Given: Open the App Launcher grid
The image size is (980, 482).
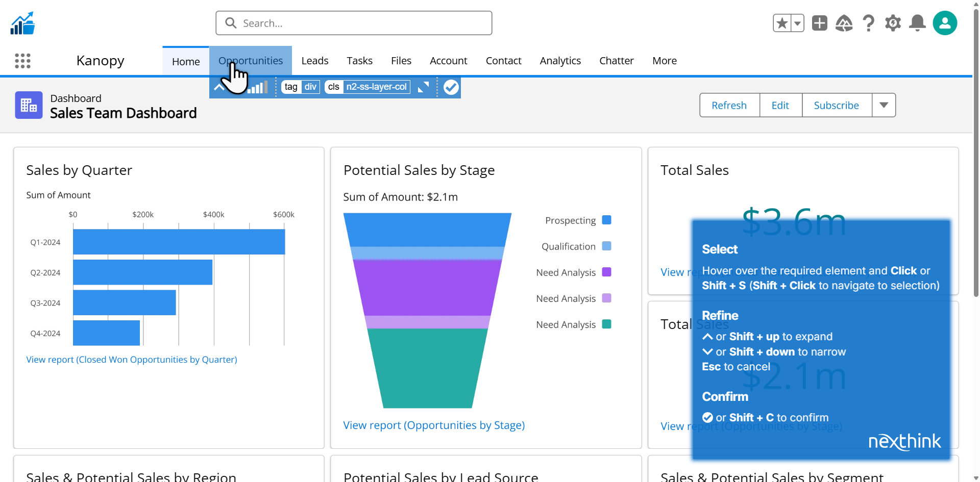Looking at the screenshot, I should pyautogui.click(x=22, y=61).
